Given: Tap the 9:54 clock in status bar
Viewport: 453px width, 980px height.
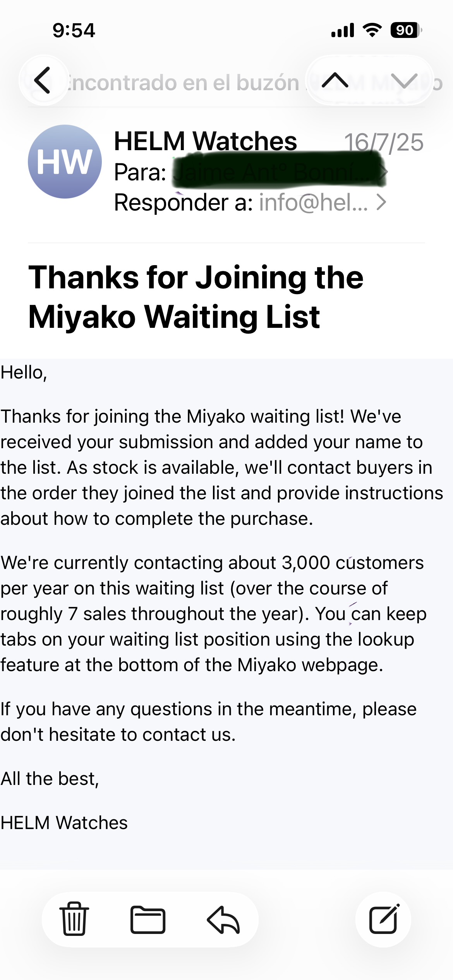Looking at the screenshot, I should tap(74, 30).
